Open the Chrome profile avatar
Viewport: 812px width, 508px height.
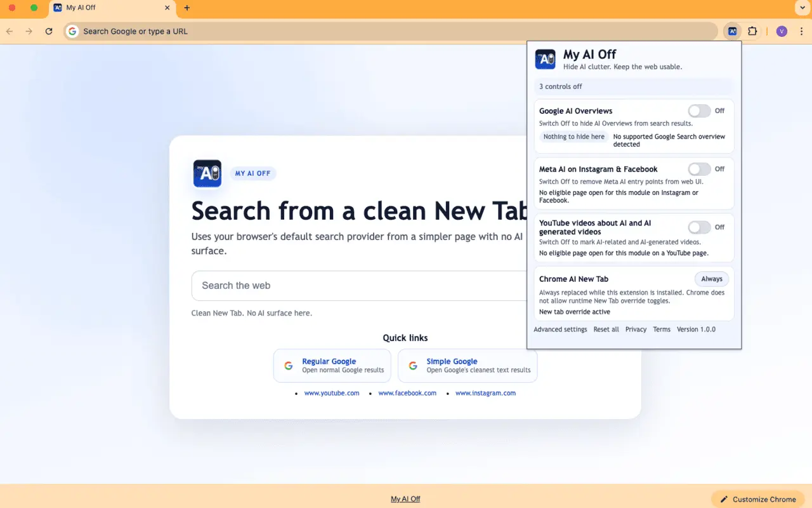tap(782, 31)
